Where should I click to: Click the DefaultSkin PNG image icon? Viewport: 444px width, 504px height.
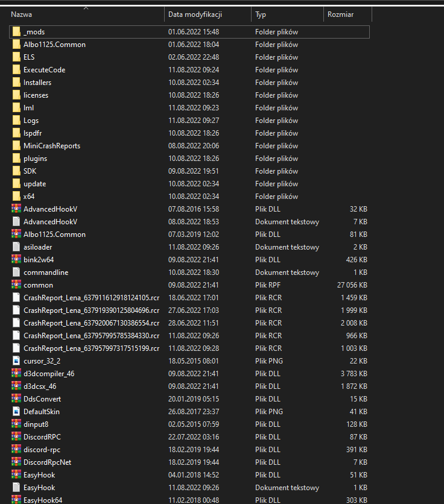pos(16,412)
